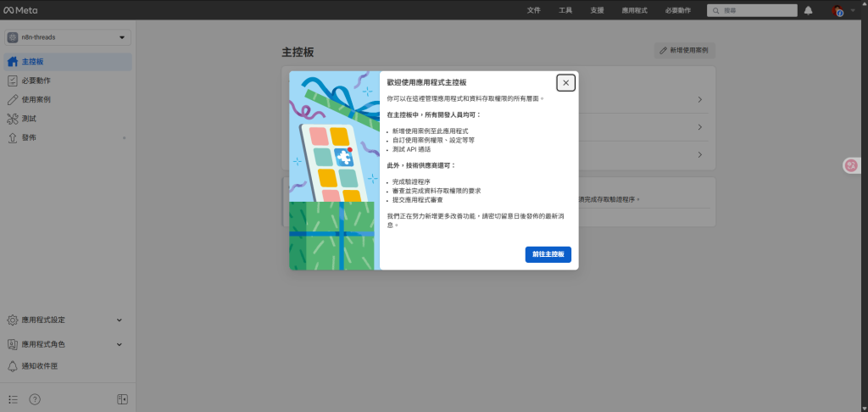Image resolution: width=868 pixels, height=412 pixels.
Task: Click the profile avatar in the top bar
Action: (x=837, y=10)
